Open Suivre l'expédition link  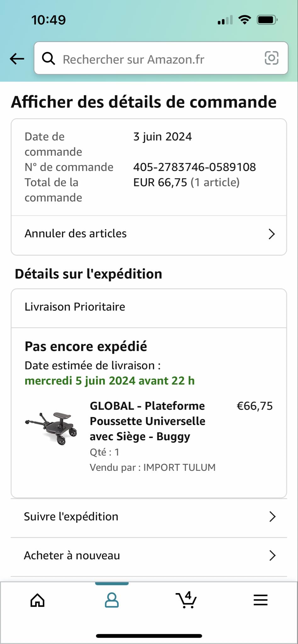click(71, 517)
